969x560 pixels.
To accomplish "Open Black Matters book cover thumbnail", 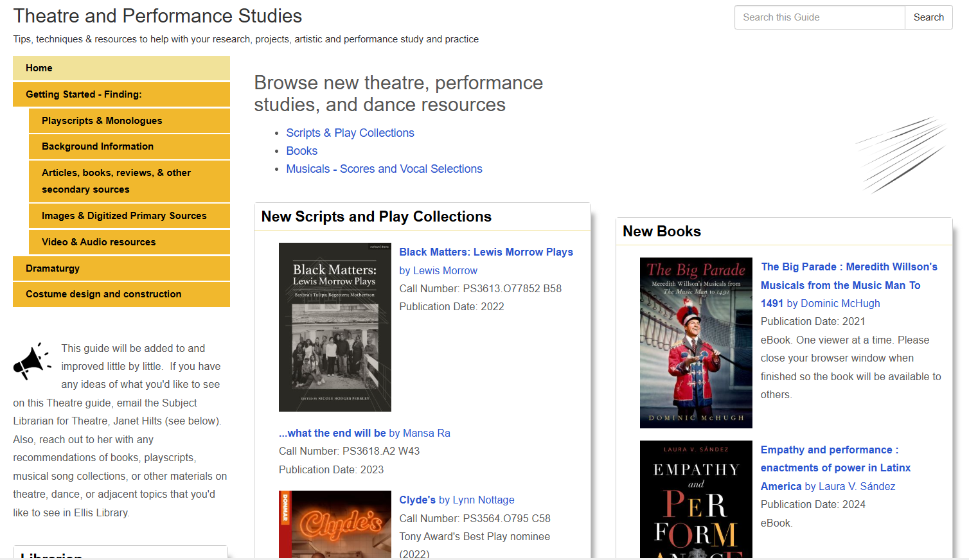I will click(335, 327).
